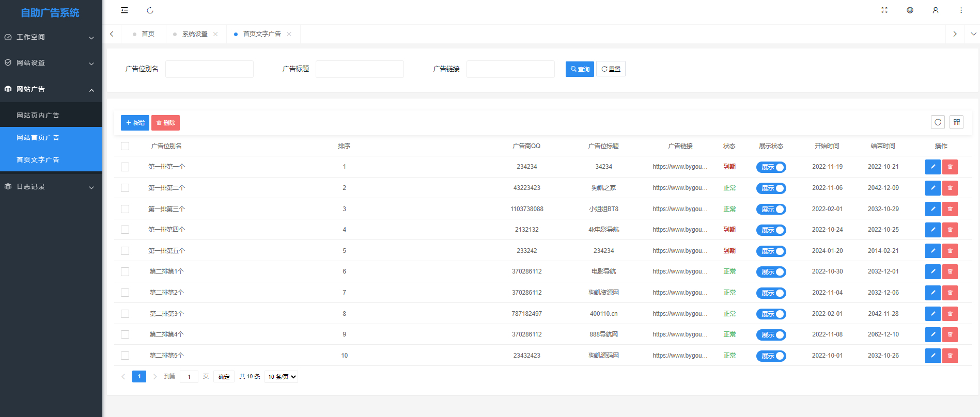Click the table refresh icon
980x417 pixels.
(938, 122)
